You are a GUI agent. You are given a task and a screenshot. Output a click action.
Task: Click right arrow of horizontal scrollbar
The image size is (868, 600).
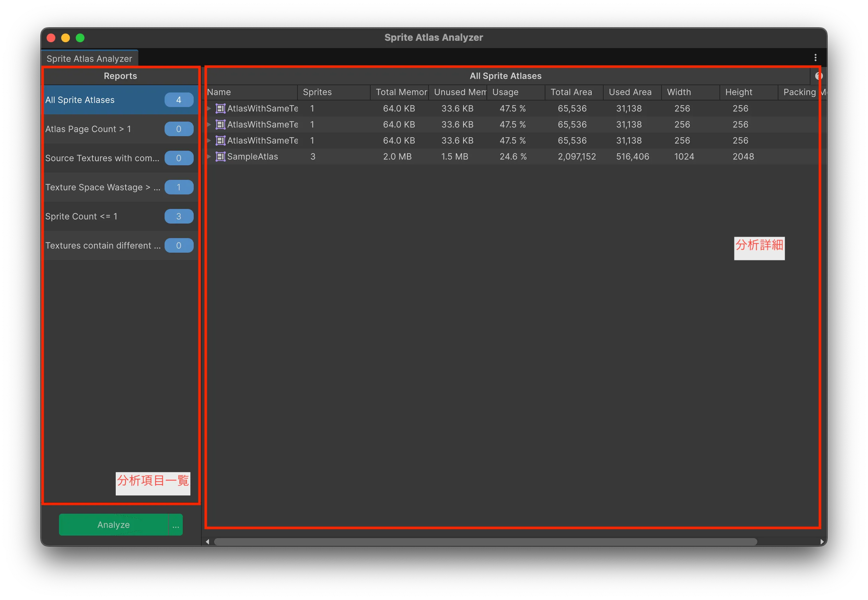click(822, 542)
